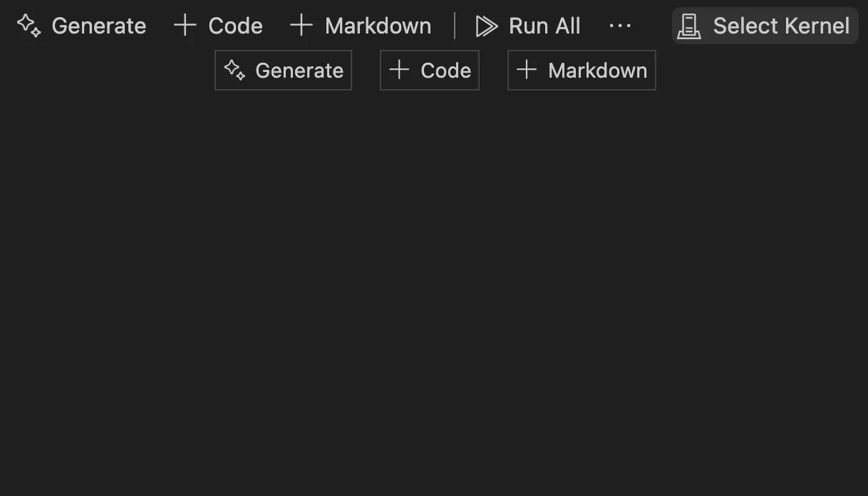
Task: Add a new code cell from toolbar
Action: 217,26
